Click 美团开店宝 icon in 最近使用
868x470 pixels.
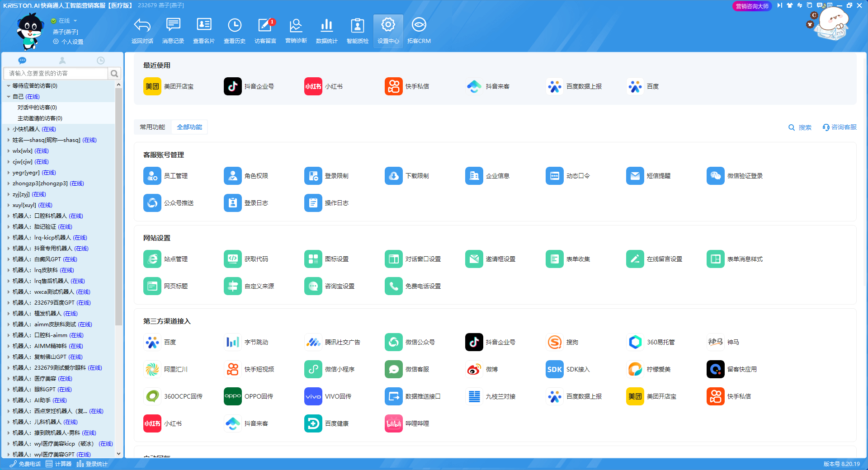152,86
